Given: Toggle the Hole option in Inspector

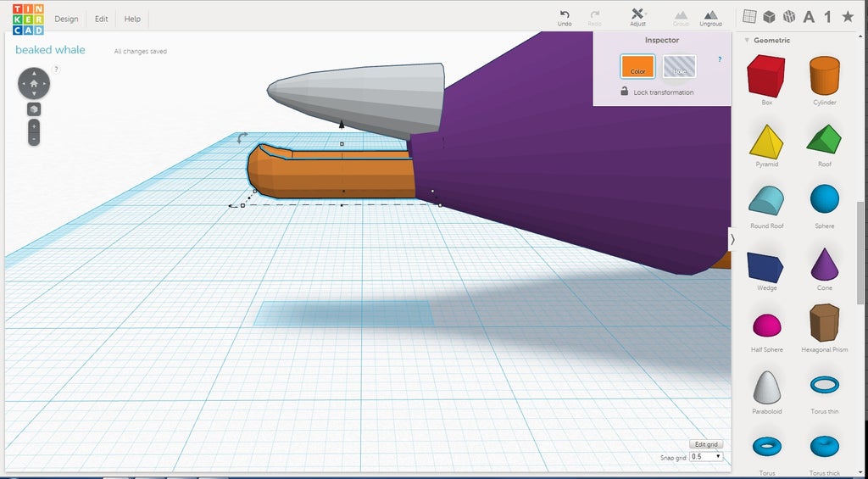Looking at the screenshot, I should tap(679, 66).
